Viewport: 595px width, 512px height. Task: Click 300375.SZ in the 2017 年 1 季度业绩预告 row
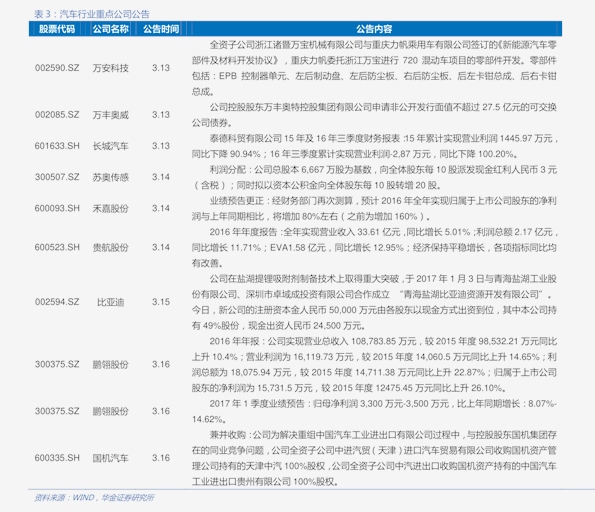click(x=57, y=411)
